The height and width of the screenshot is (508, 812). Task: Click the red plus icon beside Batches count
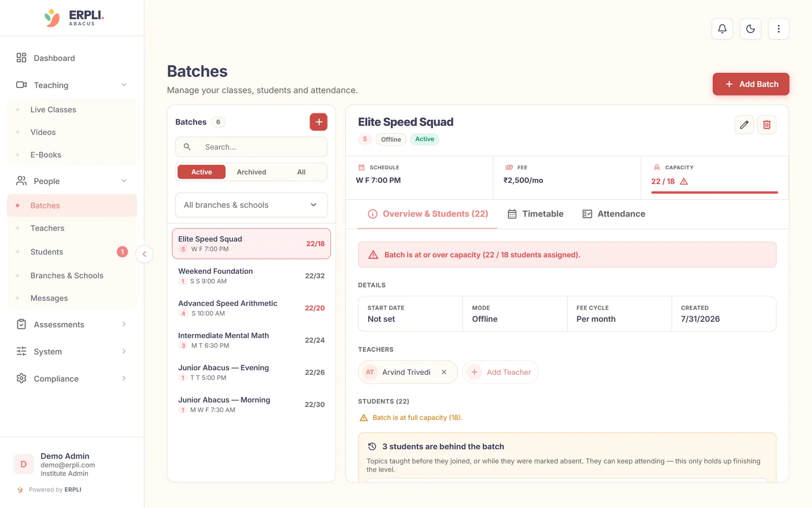[319, 122]
